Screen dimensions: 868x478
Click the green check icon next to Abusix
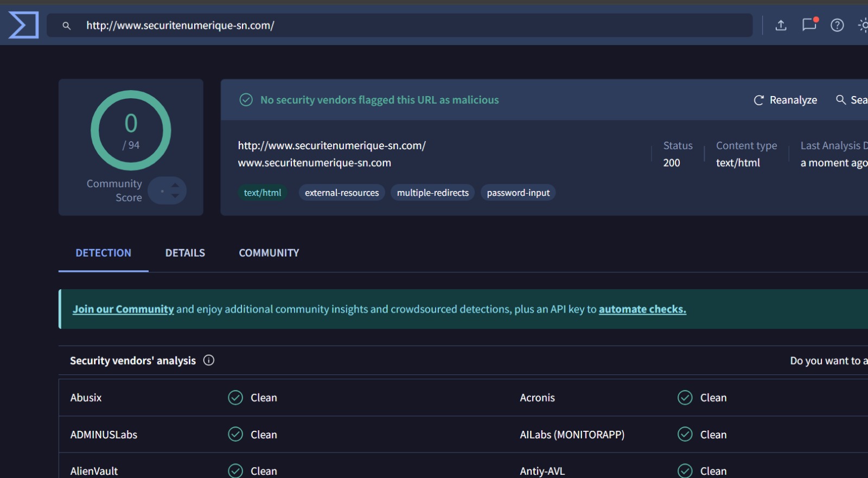point(235,398)
